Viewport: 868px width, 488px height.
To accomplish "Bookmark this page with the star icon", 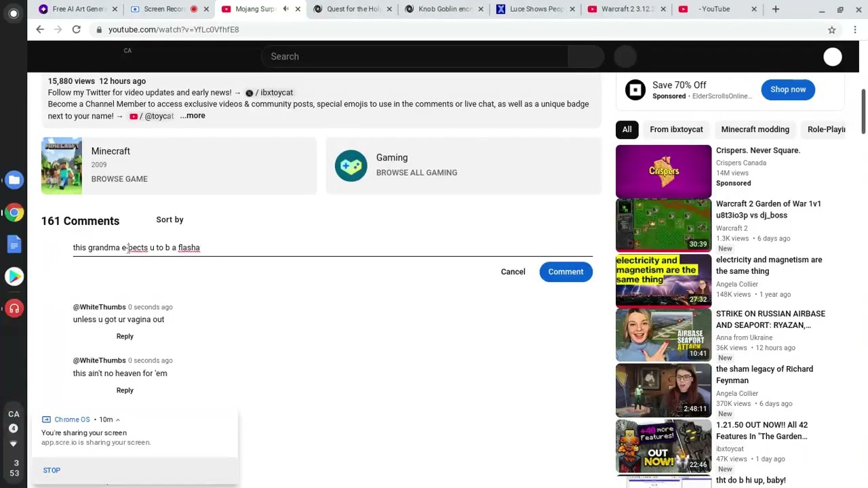I will tap(831, 30).
